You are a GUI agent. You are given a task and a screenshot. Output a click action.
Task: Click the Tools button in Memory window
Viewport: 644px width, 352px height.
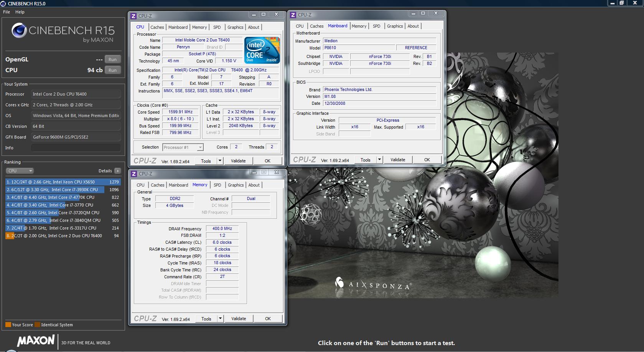[x=206, y=319]
